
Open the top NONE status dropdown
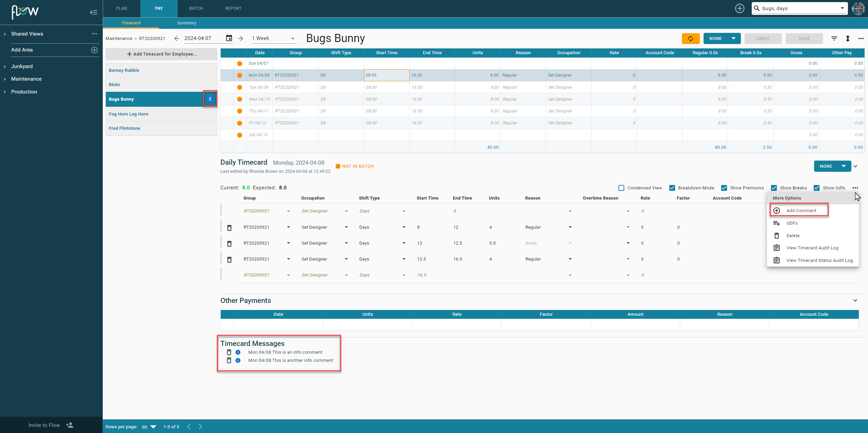click(x=722, y=38)
